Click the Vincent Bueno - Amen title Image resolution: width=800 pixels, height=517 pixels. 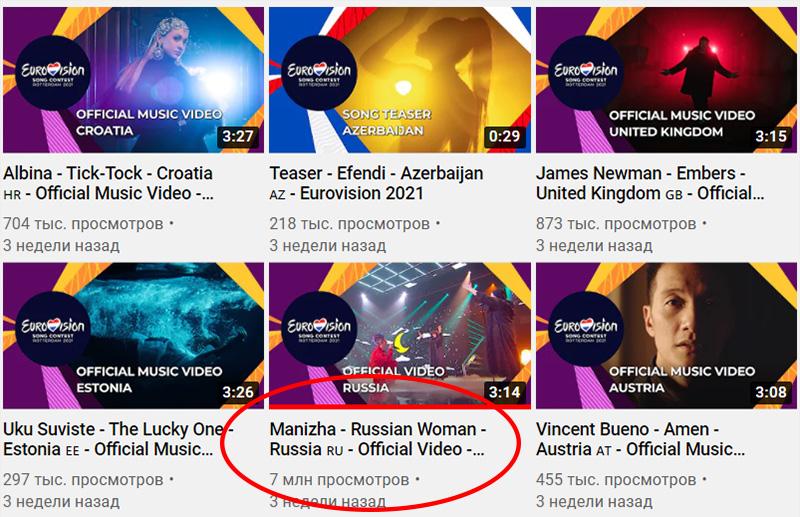tap(640, 439)
